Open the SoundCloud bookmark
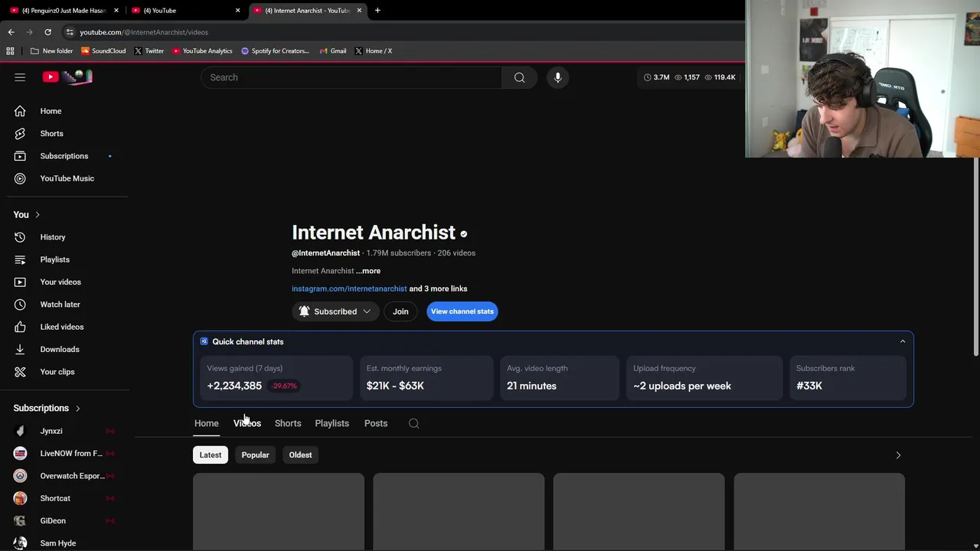 103,51
